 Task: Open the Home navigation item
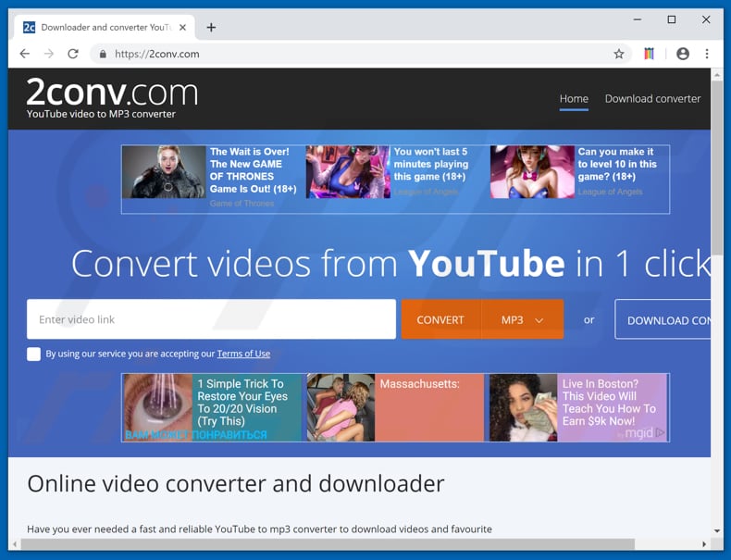(574, 99)
